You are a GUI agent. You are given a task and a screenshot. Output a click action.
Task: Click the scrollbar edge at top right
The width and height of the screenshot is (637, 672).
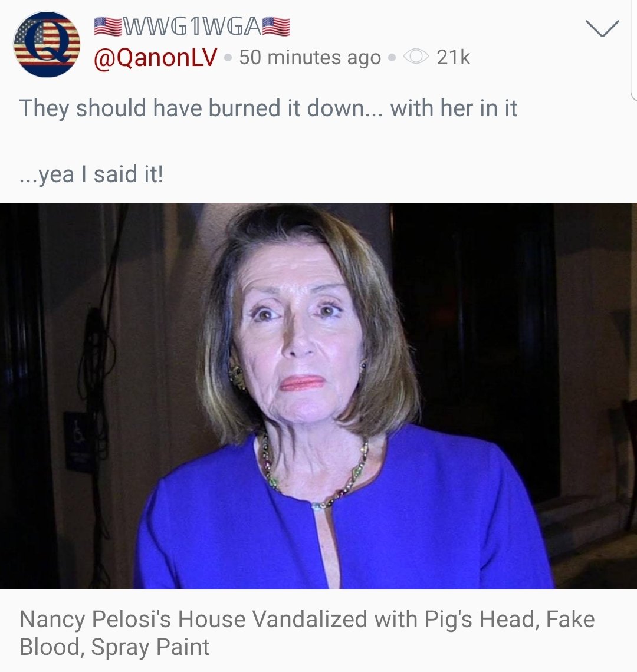tap(633, 50)
